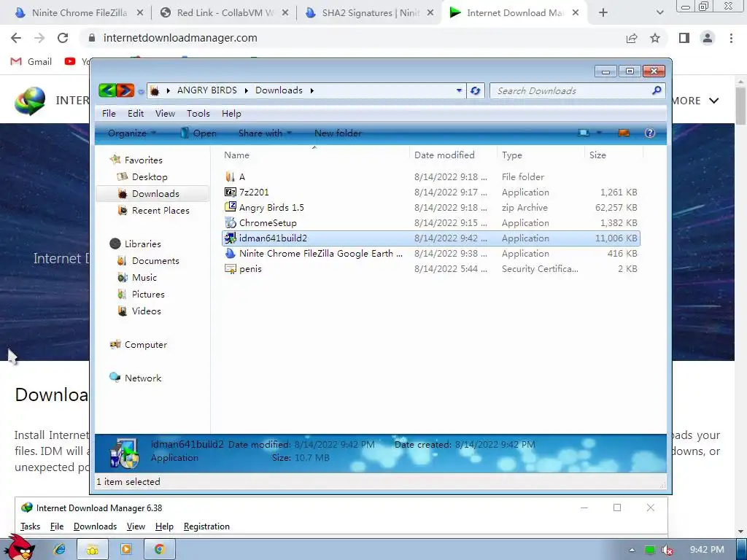Click New folder button

(x=338, y=133)
